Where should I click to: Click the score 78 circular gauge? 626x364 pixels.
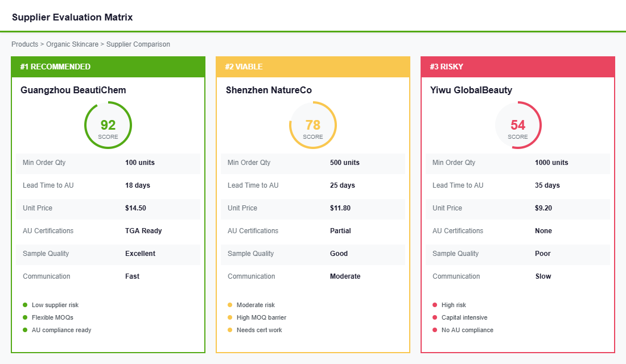(x=313, y=125)
